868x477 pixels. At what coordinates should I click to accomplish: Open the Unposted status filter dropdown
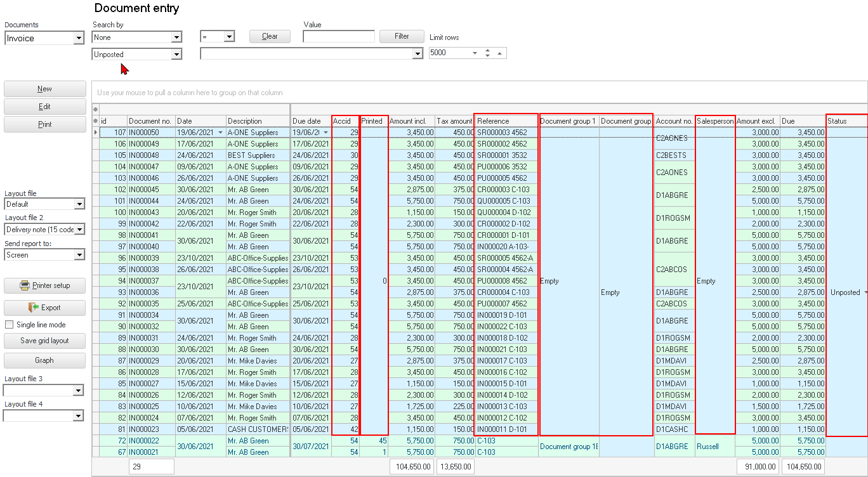(176, 55)
